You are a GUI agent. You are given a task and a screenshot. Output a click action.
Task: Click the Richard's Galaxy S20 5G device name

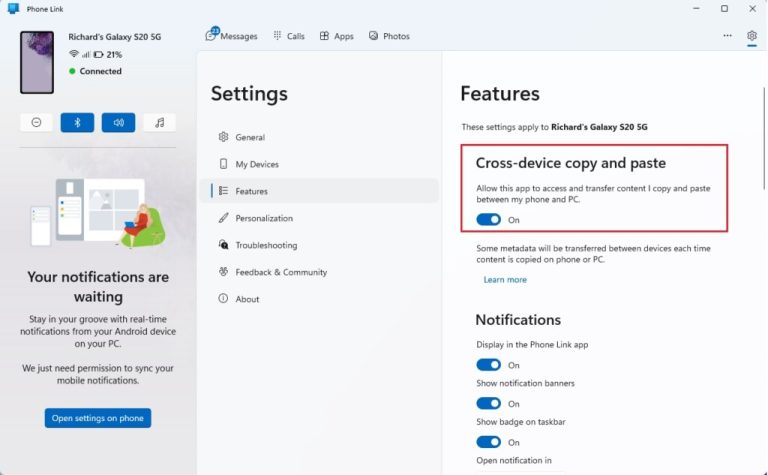pos(115,37)
